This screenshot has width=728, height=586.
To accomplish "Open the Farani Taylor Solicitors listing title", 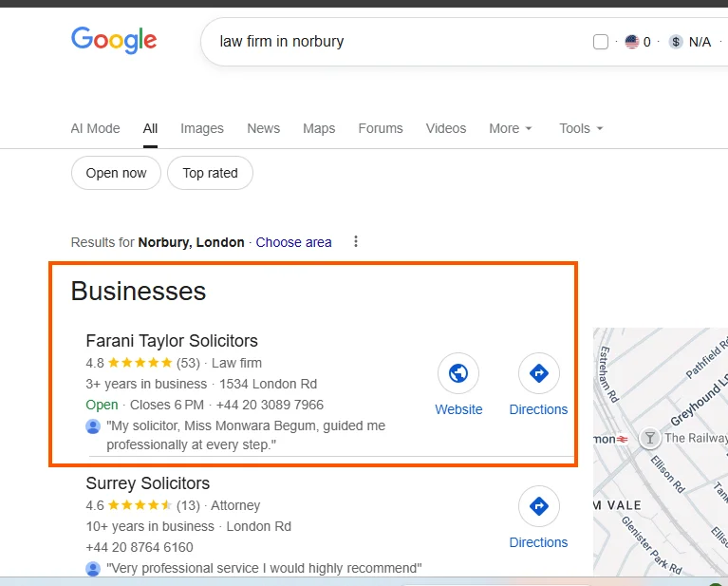I will (172, 341).
